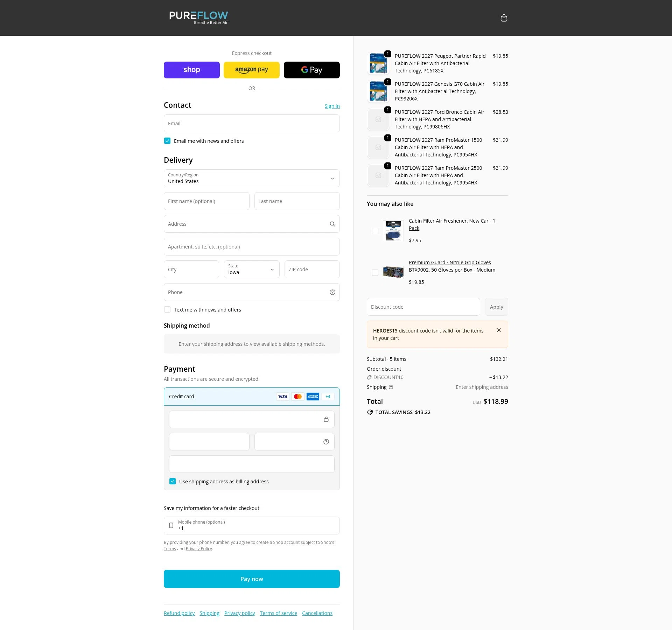
Task: Open the Country/Region dropdown
Action: point(251,178)
